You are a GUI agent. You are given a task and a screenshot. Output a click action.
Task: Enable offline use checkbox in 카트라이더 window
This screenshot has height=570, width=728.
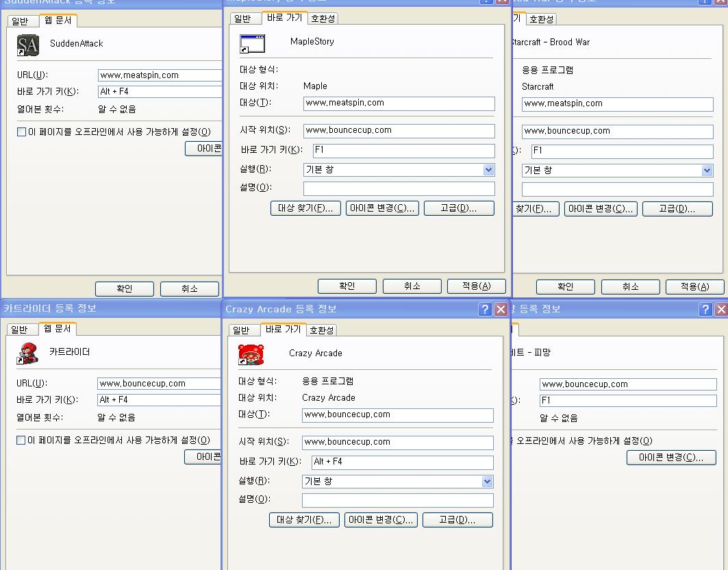[x=21, y=440]
